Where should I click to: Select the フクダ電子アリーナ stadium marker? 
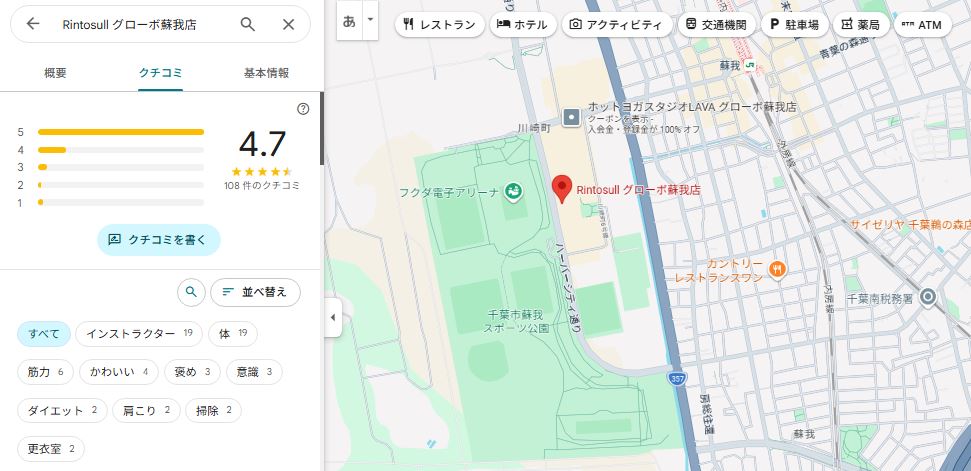[x=513, y=190]
